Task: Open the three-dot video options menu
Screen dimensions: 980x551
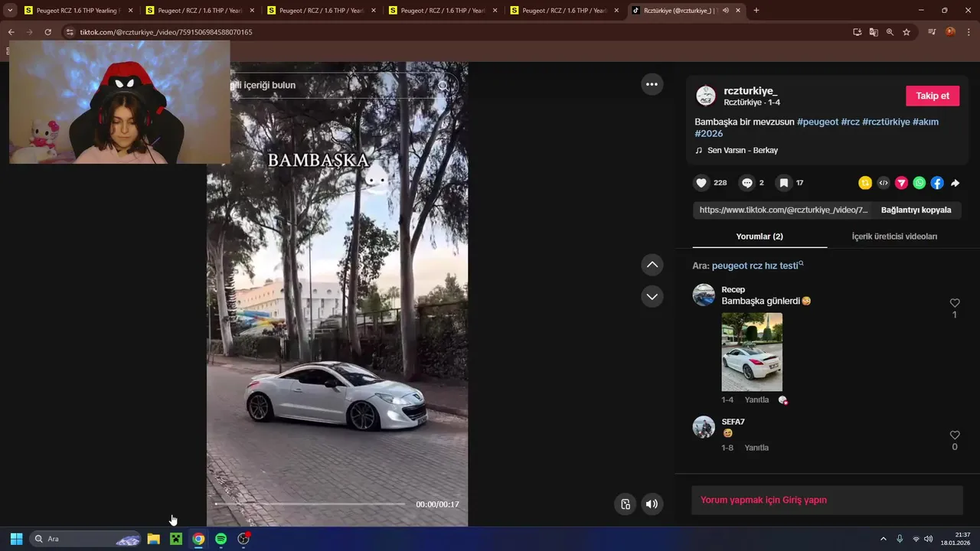Action: pyautogui.click(x=652, y=84)
